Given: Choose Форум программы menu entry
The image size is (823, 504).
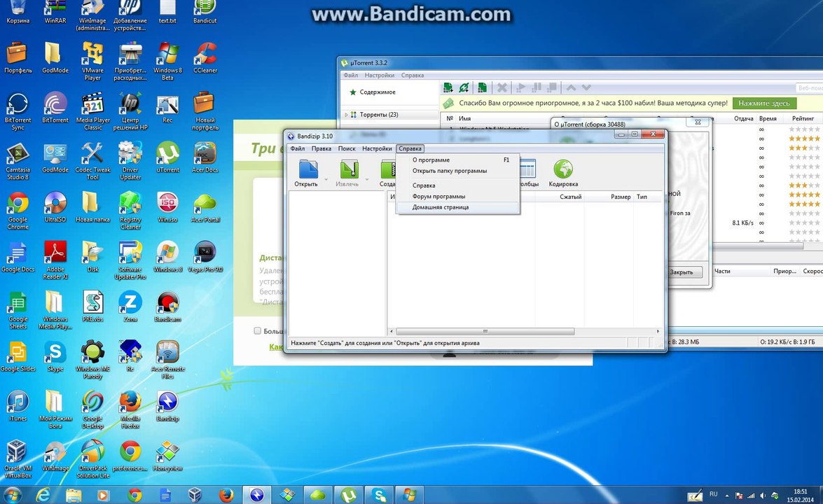Looking at the screenshot, I should tap(457, 196).
